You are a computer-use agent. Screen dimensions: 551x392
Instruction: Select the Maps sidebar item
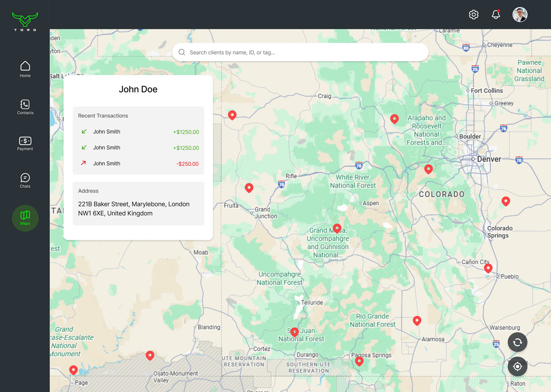25,218
